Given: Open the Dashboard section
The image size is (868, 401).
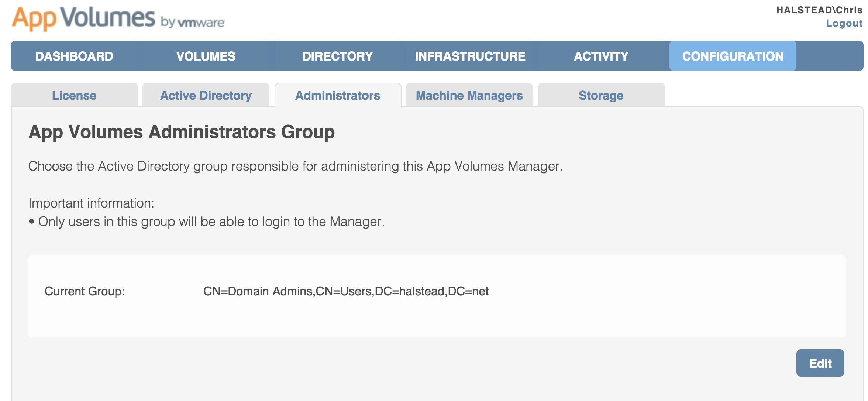Looking at the screenshot, I should point(74,56).
